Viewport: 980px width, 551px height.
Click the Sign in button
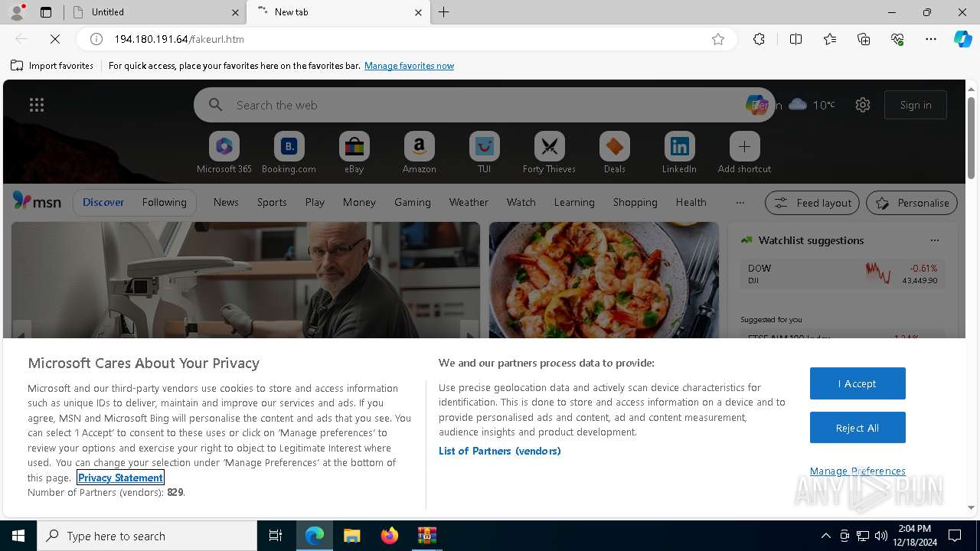click(916, 105)
